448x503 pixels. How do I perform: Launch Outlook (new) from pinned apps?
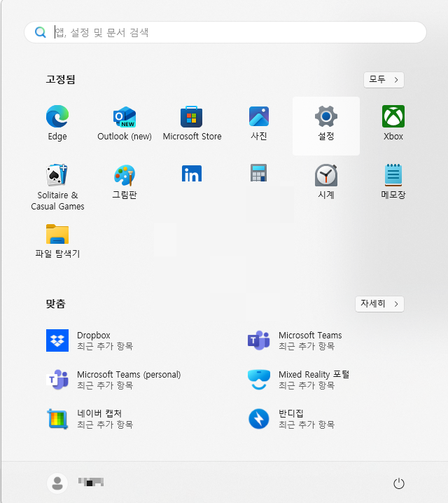click(125, 123)
